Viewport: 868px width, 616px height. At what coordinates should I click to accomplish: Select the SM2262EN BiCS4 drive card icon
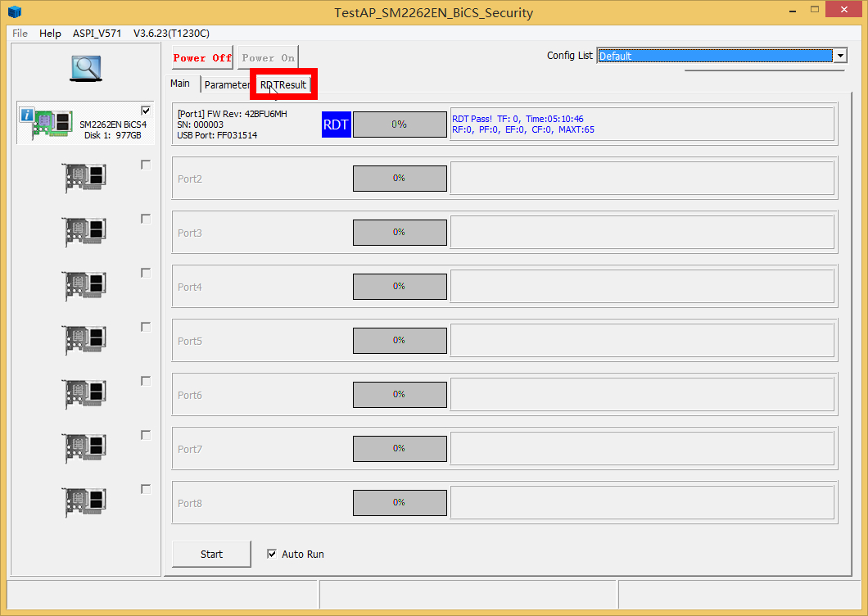(52, 125)
